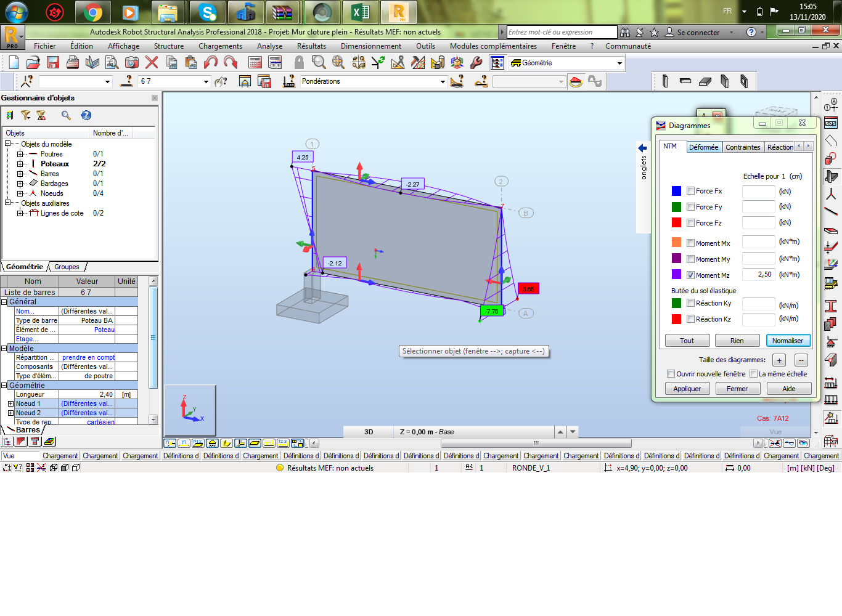The width and height of the screenshot is (842, 616).
Task: Click the blue help icon in object manager
Action: coord(86,115)
